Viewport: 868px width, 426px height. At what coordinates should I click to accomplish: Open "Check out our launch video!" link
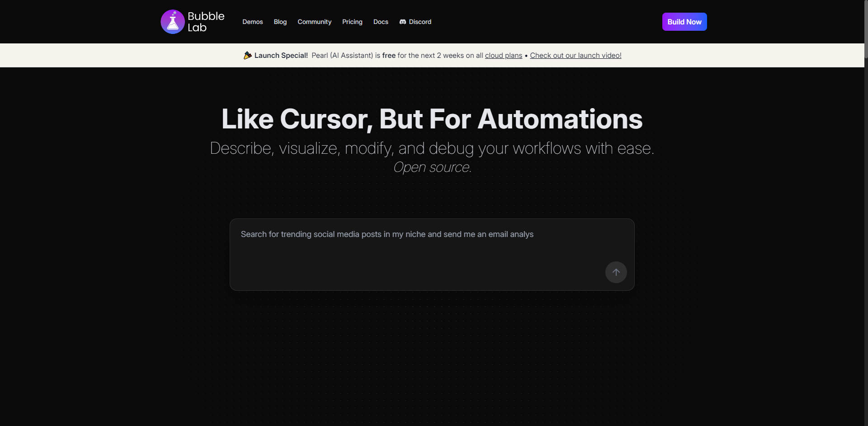pos(576,55)
